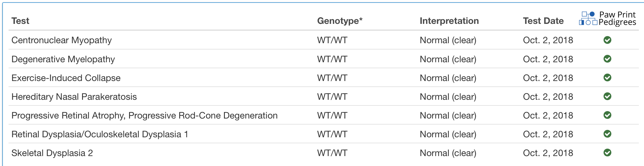Click the Genotype column header
This screenshot has height=166, width=644.
[339, 21]
